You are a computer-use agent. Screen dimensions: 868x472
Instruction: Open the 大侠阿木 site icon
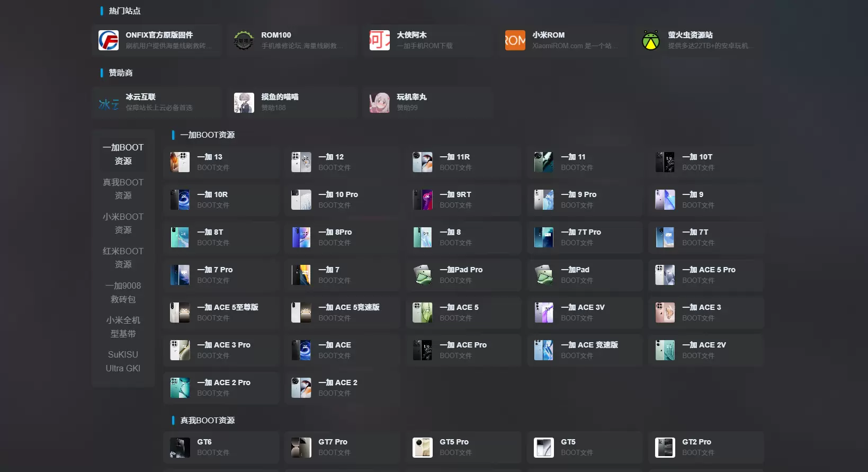379,40
